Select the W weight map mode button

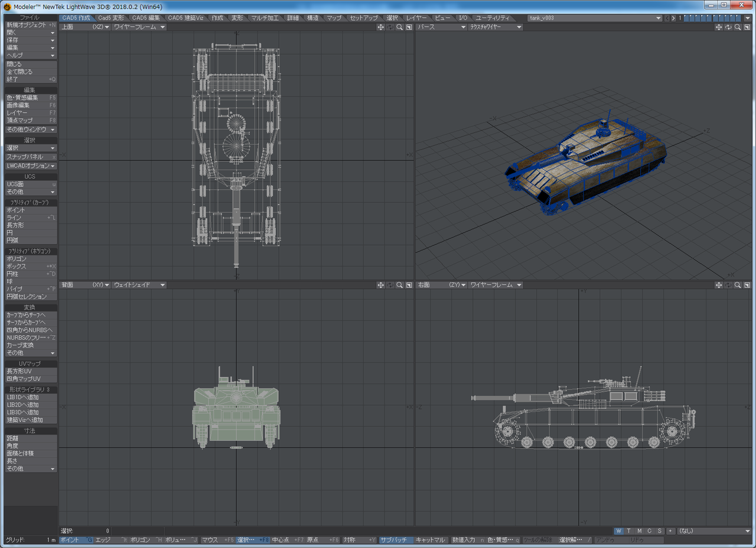618,531
